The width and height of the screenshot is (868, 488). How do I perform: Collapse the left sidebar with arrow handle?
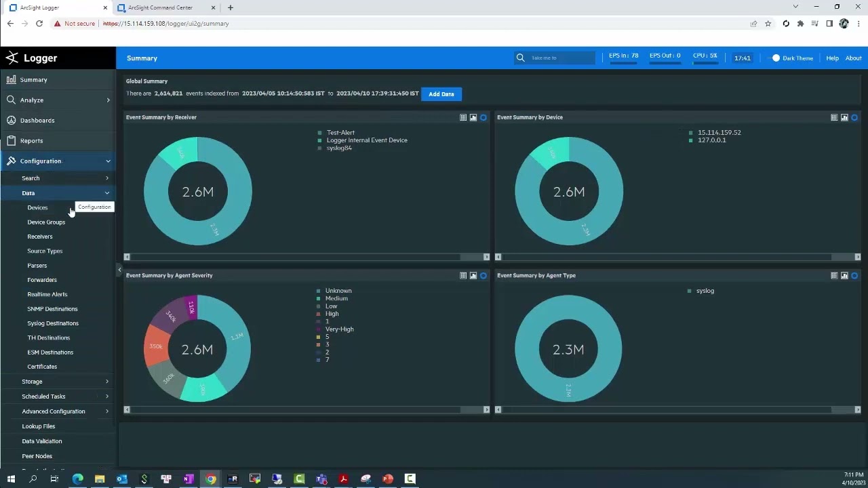pyautogui.click(x=119, y=270)
